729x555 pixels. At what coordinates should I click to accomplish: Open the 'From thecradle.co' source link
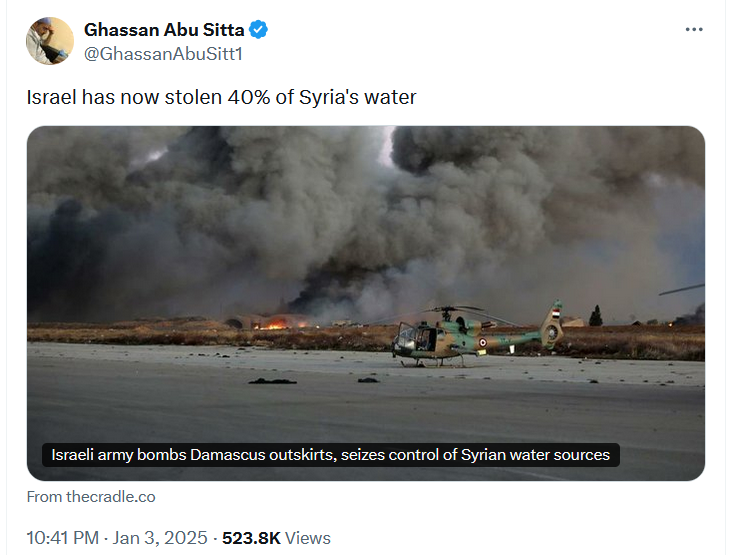[x=91, y=496]
